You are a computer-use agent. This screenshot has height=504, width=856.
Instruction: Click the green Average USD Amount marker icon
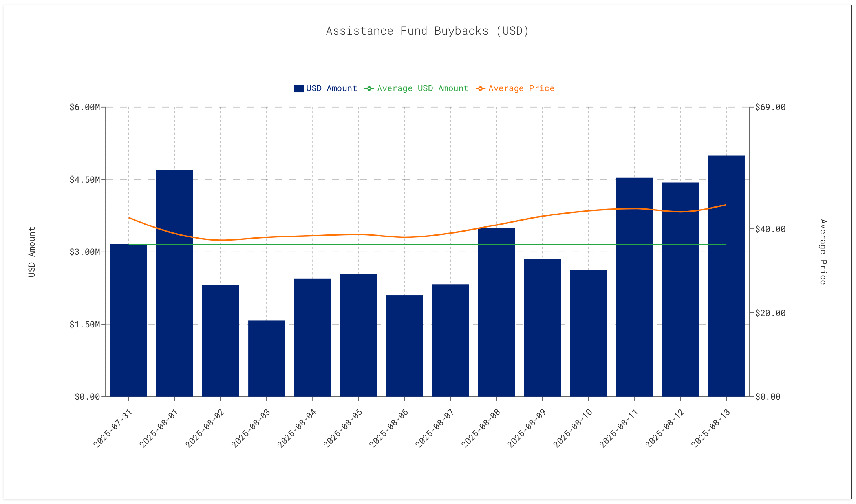pos(369,88)
